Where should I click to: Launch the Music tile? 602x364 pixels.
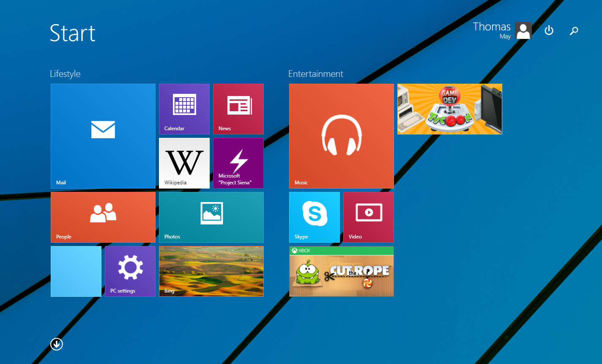pyautogui.click(x=342, y=136)
